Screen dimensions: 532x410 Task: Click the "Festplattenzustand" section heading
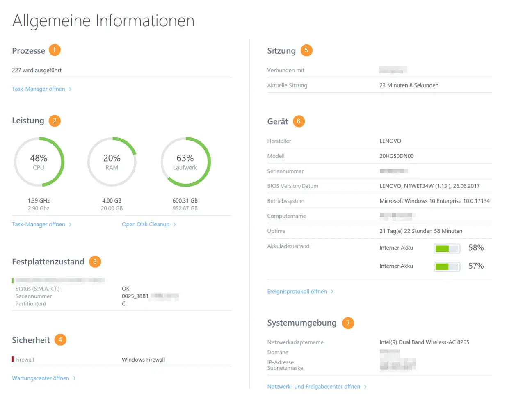[x=48, y=262]
